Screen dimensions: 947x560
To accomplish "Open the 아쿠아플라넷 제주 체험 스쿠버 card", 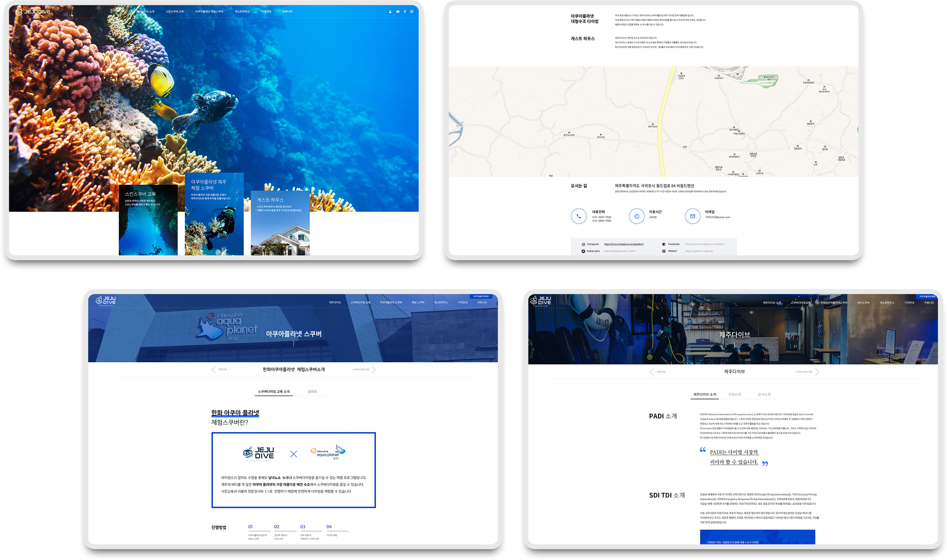I will click(x=214, y=214).
